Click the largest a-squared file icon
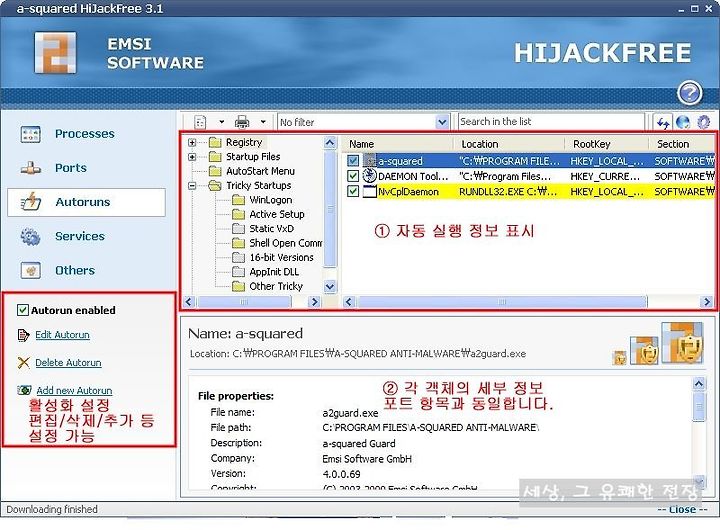720x530 pixels. click(682, 343)
